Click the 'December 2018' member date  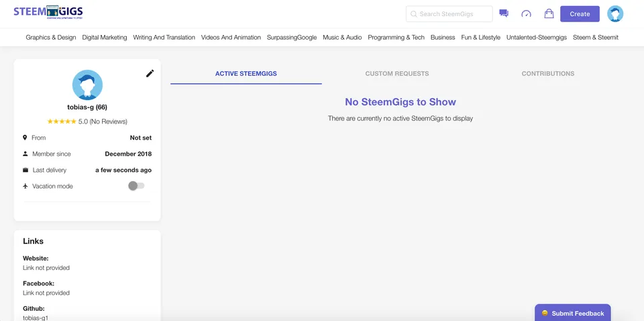point(128,154)
